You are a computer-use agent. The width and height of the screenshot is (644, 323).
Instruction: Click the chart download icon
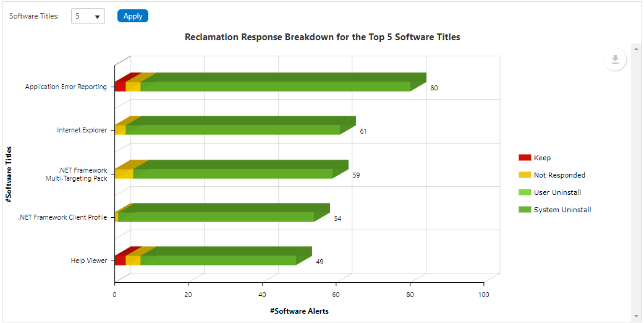[615, 59]
